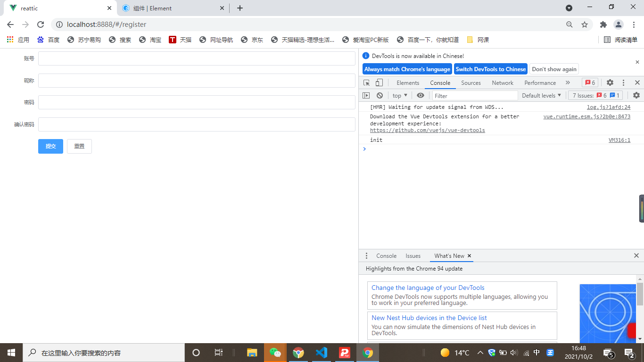This screenshot has width=644, height=362.
Task: Switch to the Sources tab
Action: click(x=471, y=82)
